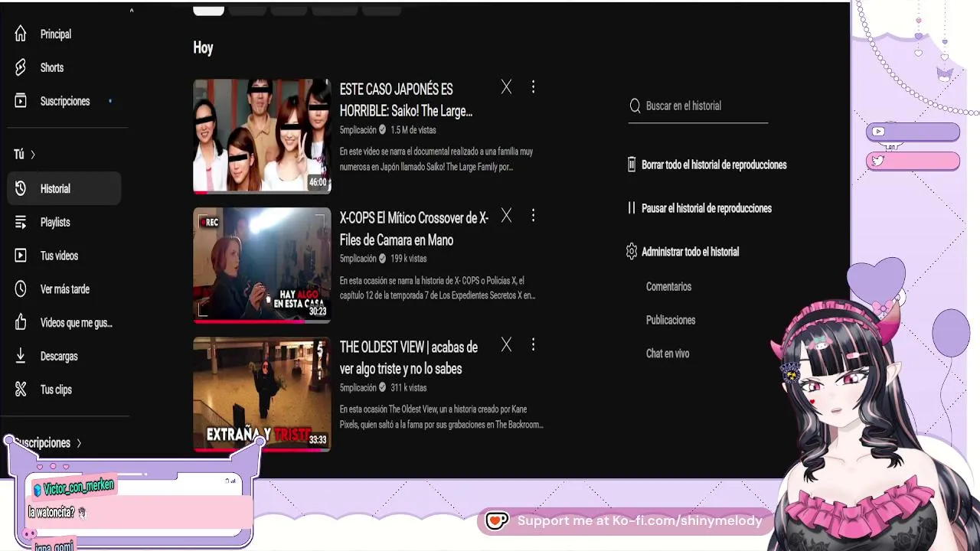Click the Suscripciones sidebar icon
The width and height of the screenshot is (980, 551).
21,101
